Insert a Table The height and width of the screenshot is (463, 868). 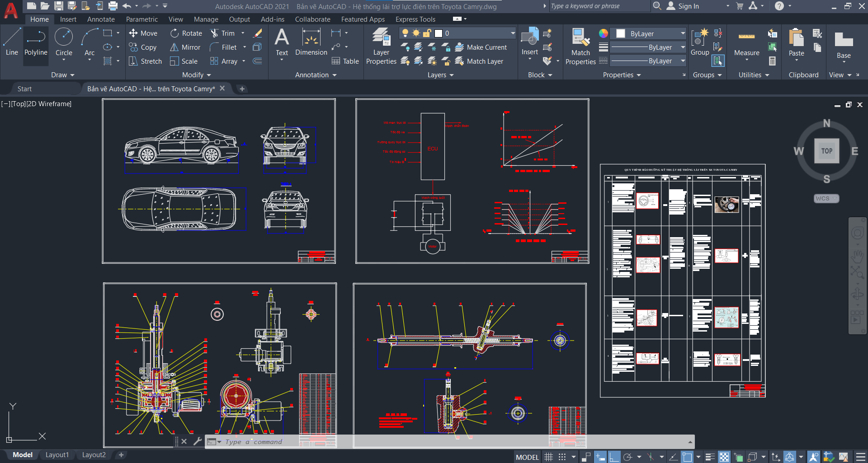point(345,61)
